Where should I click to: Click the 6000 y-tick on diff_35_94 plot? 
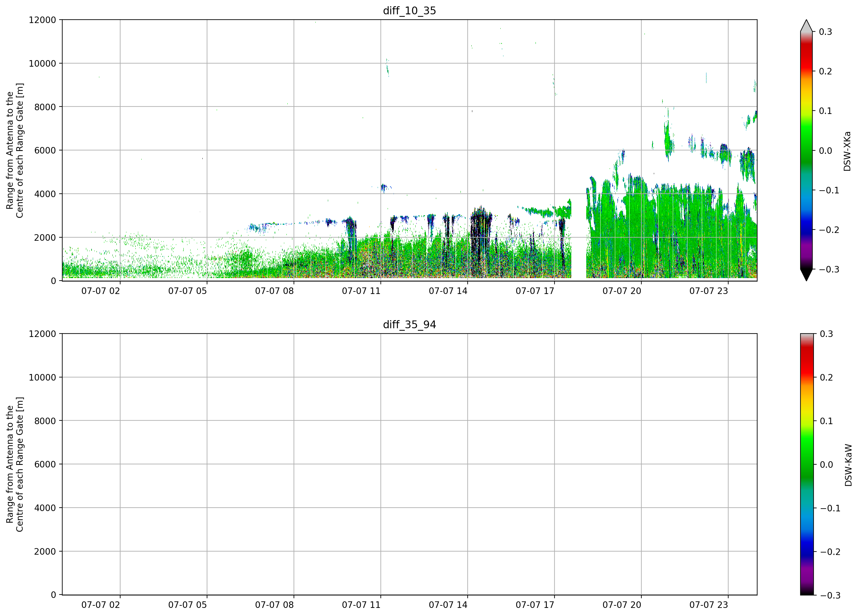[x=45, y=464]
